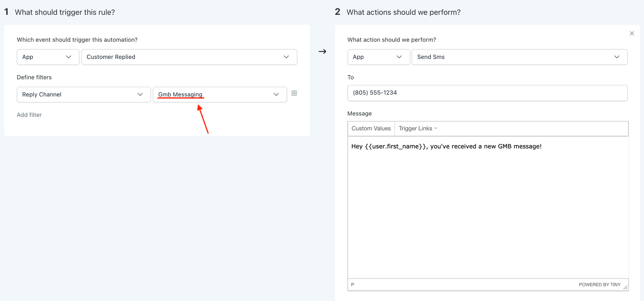
Task: Close the action panel with the X
Action: point(632,33)
